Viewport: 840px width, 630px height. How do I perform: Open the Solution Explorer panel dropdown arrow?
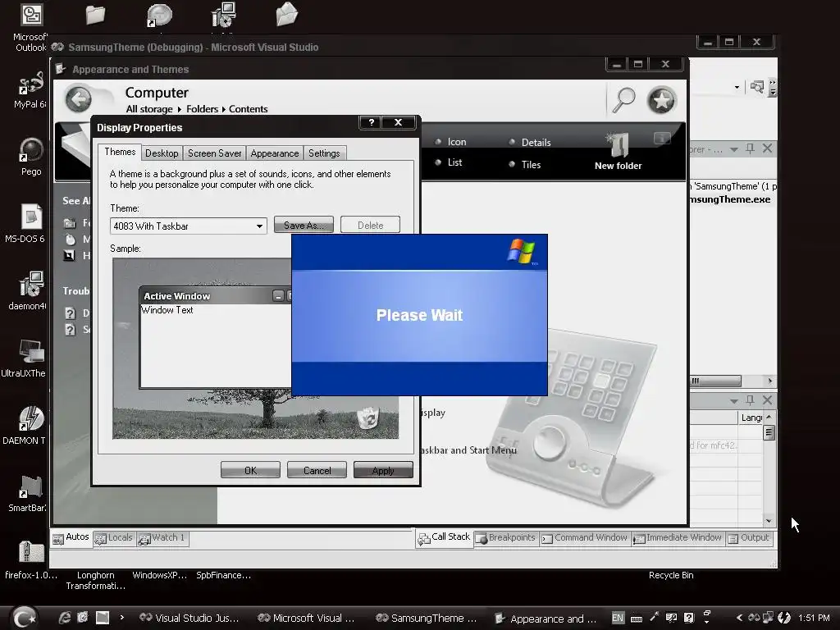click(734, 149)
